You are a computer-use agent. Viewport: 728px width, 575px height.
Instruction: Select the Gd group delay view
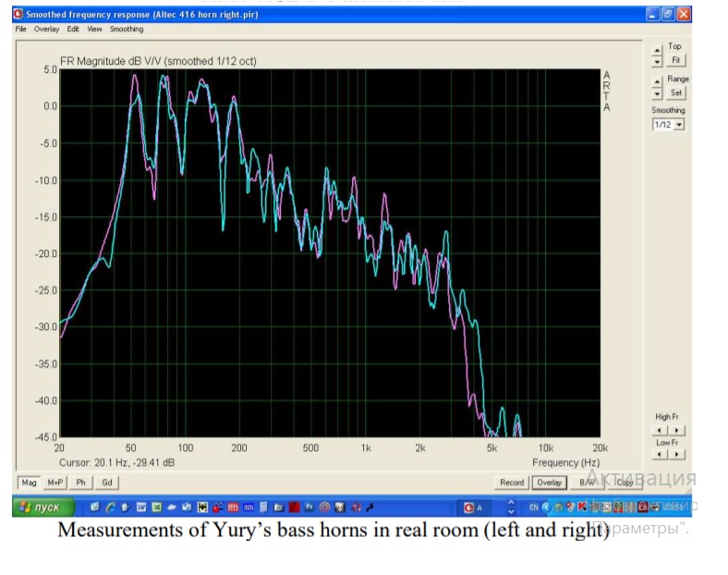(x=107, y=483)
